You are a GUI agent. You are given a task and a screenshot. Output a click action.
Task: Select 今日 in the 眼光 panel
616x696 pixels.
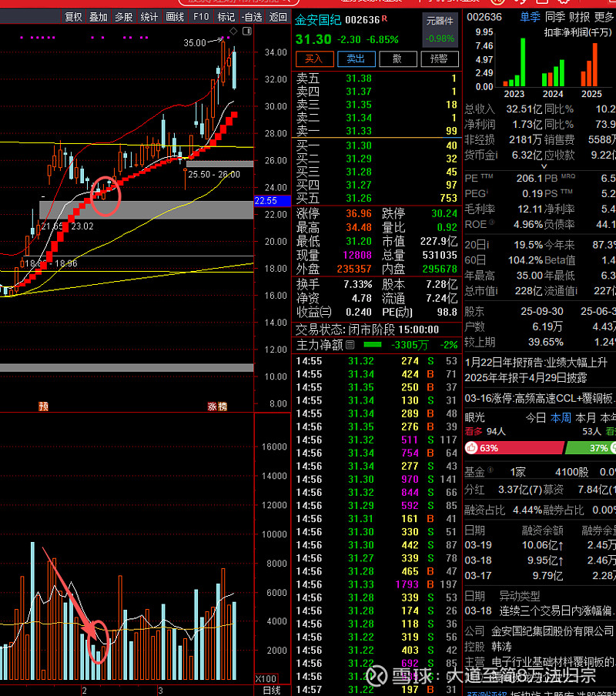536,418
